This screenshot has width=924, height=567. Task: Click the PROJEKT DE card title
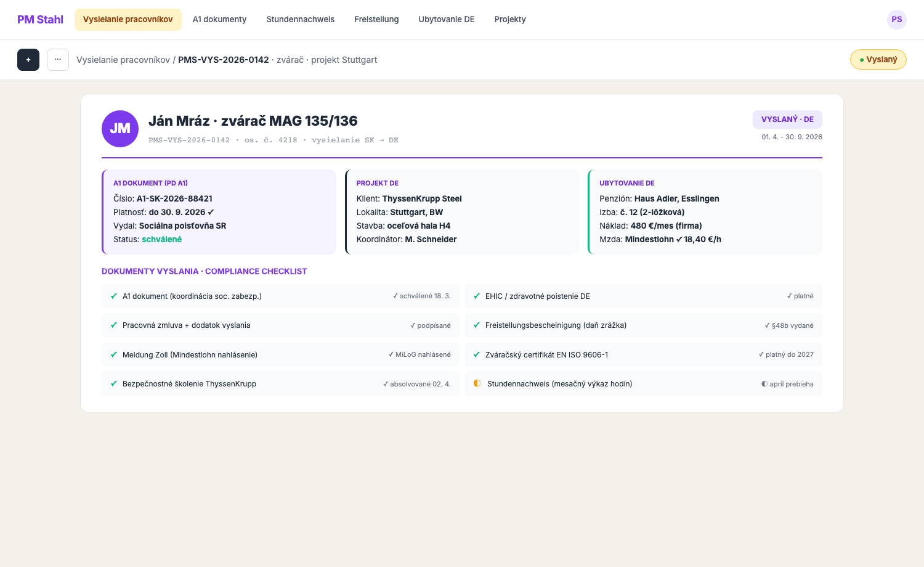[378, 183]
